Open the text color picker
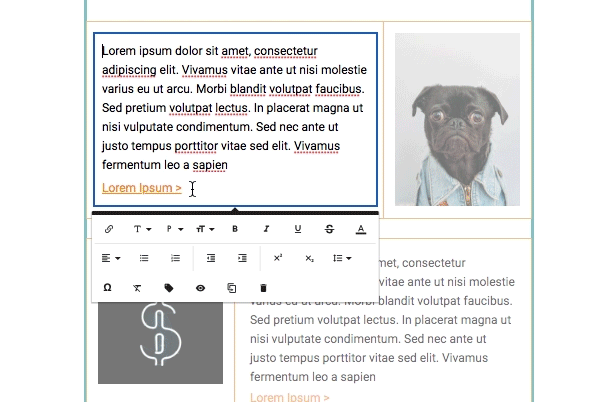 [361, 229]
